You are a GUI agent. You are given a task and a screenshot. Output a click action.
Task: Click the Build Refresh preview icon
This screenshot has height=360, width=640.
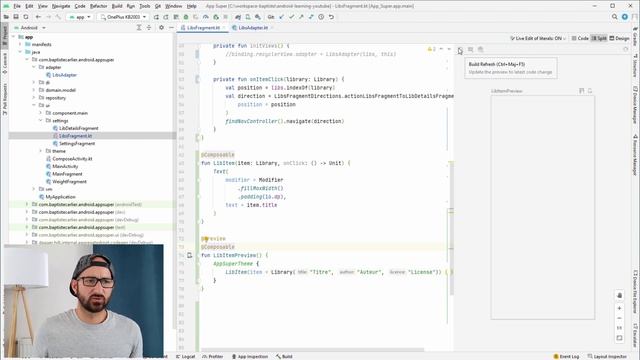point(460,49)
